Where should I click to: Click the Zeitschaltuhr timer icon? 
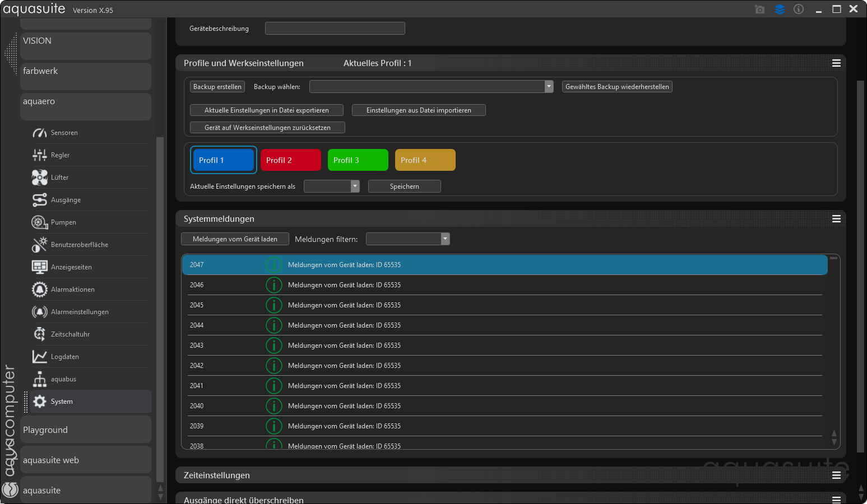[x=39, y=334]
